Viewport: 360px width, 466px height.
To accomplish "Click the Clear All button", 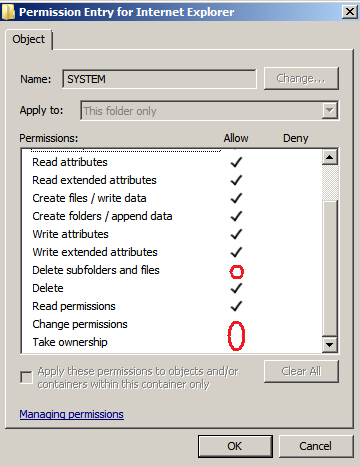I will click(301, 371).
